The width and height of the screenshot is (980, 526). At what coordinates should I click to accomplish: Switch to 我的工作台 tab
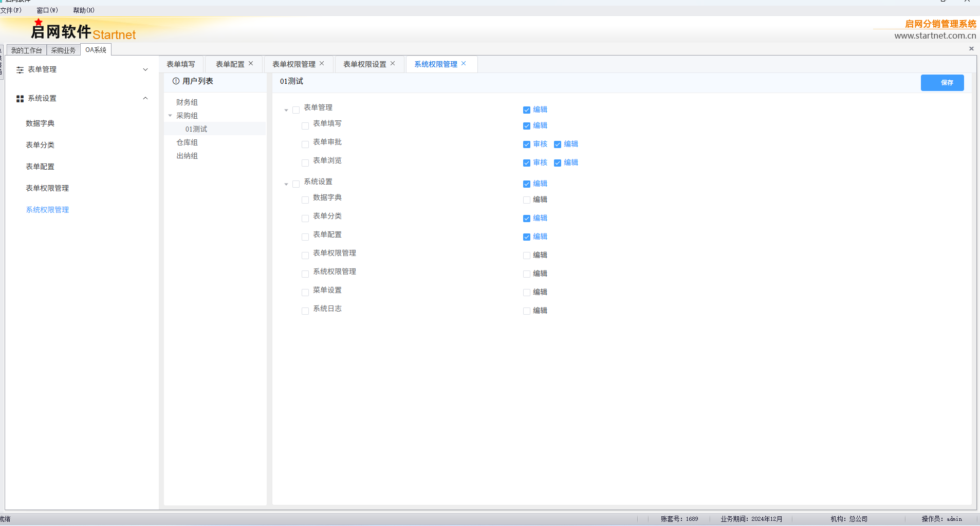coord(26,50)
